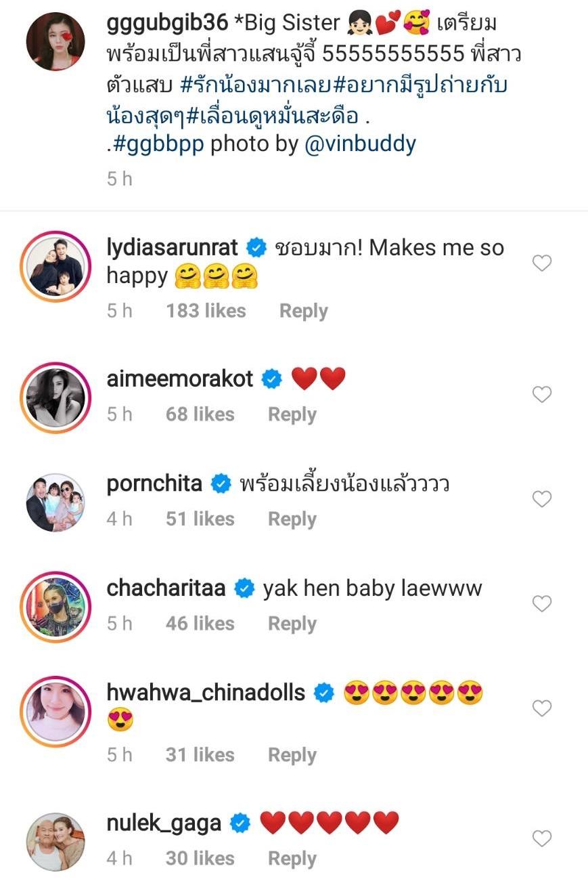Tap heart on pornchita's comment
The image size is (588, 879).
[541, 499]
